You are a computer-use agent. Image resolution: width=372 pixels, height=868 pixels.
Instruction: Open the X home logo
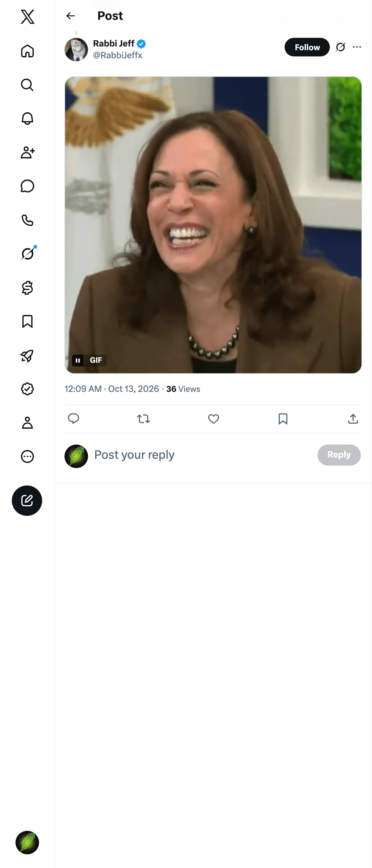click(x=27, y=16)
